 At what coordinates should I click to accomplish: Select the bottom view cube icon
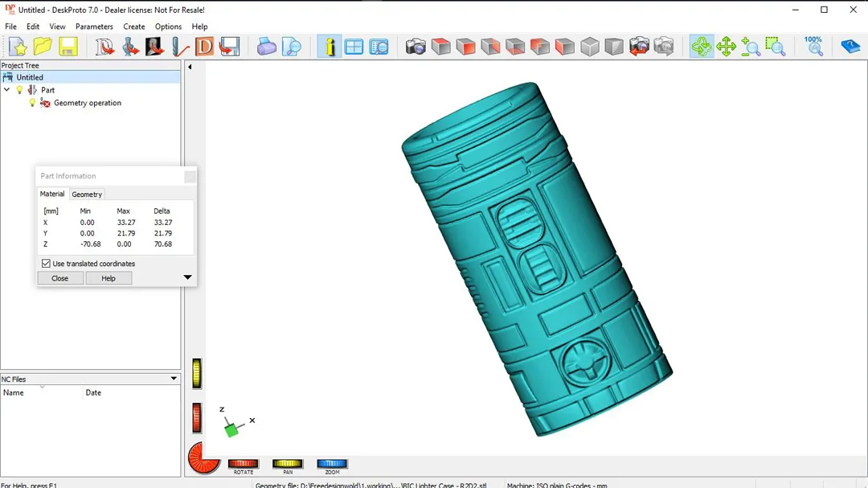coord(515,47)
